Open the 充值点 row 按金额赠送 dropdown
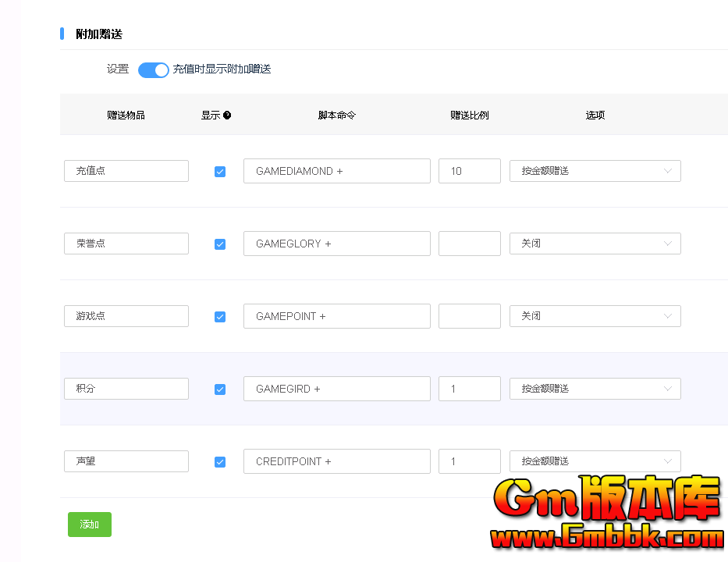The height and width of the screenshot is (562, 728). pos(595,171)
